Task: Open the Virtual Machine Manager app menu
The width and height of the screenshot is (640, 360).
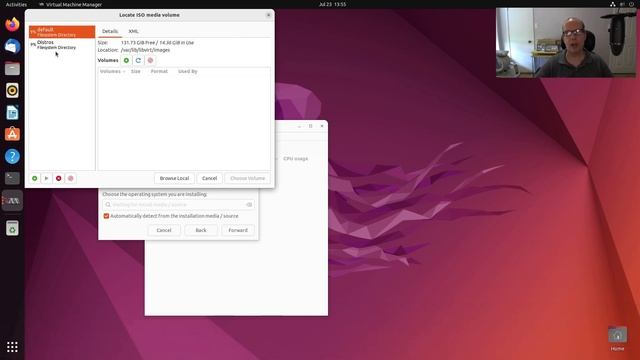Action: [x=70, y=4]
